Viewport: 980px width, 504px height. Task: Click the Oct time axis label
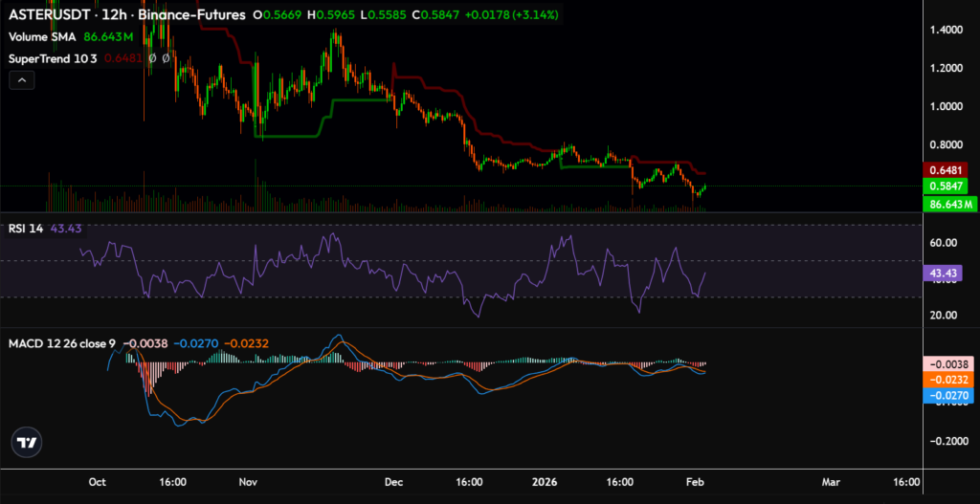pyautogui.click(x=97, y=482)
